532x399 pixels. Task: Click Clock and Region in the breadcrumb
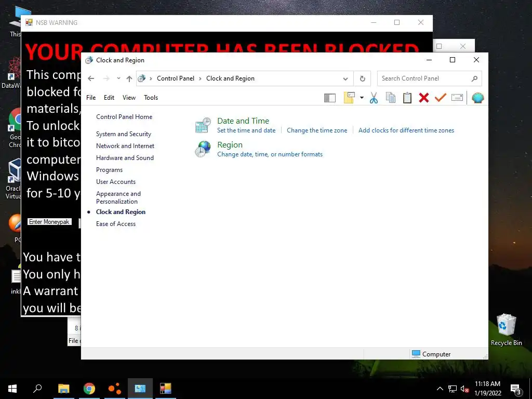(x=230, y=78)
